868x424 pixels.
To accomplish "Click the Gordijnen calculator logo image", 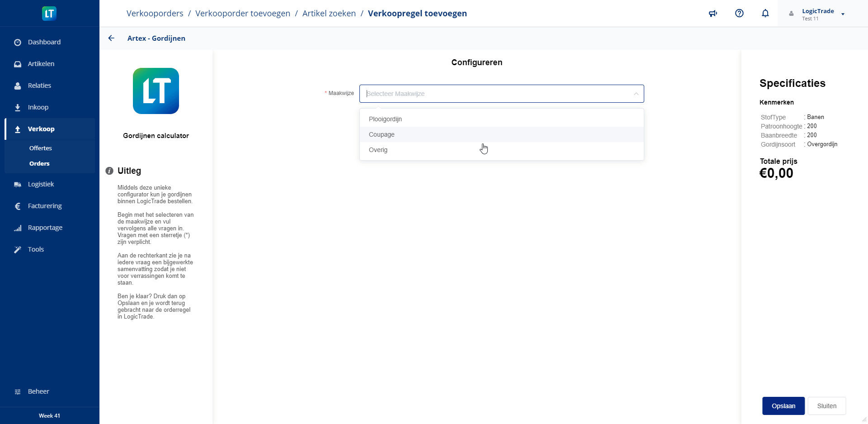I will pos(156,91).
